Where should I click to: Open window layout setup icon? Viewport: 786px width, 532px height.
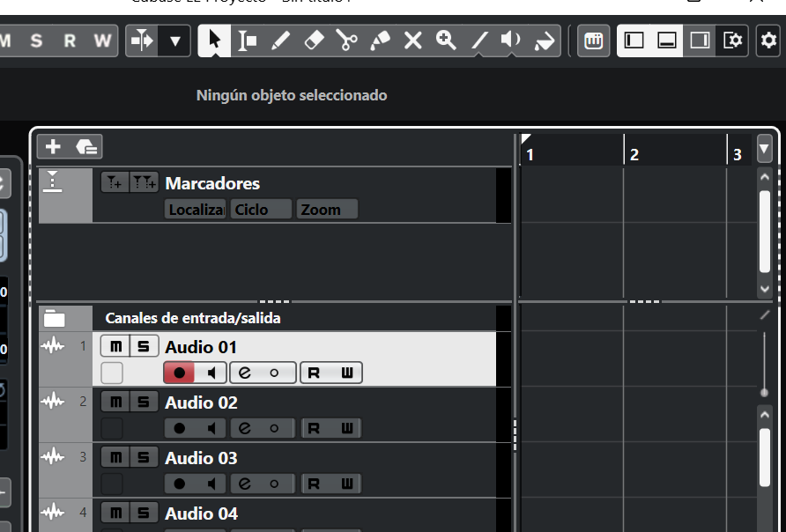pos(732,41)
